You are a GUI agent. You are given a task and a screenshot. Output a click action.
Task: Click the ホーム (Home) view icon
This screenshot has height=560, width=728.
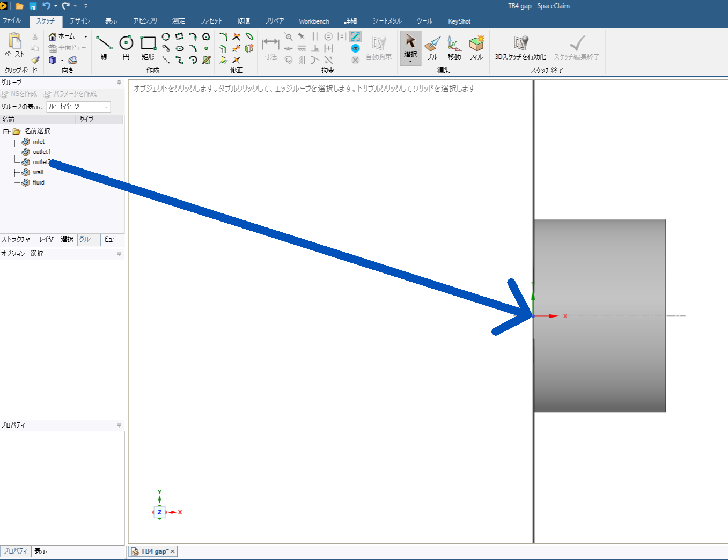53,36
